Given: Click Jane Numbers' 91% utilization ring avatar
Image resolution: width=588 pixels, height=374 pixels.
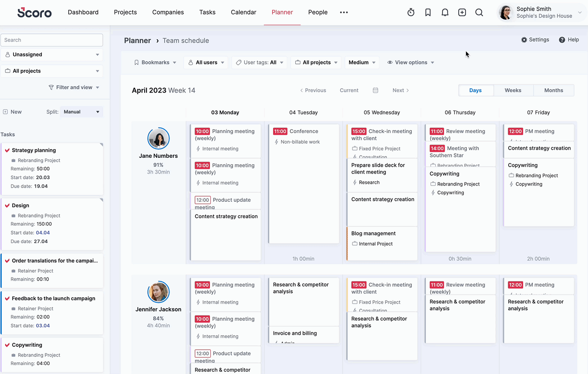Looking at the screenshot, I should [158, 138].
